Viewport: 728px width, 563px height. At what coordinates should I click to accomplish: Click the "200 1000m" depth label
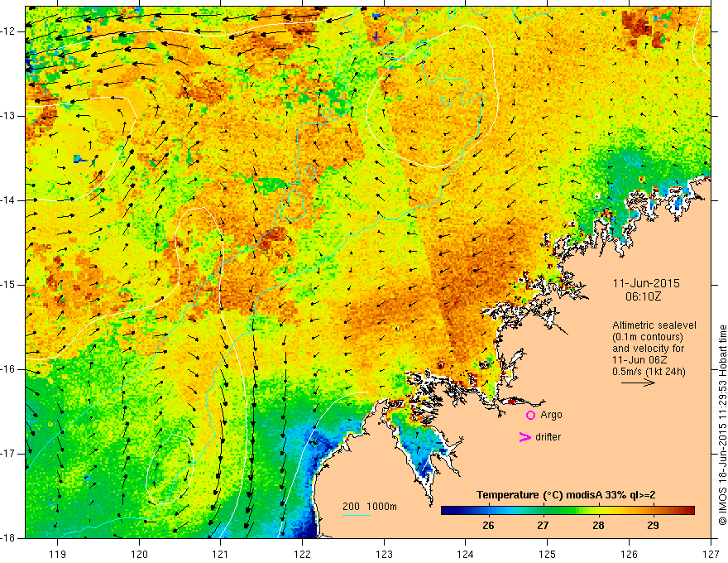(x=370, y=507)
